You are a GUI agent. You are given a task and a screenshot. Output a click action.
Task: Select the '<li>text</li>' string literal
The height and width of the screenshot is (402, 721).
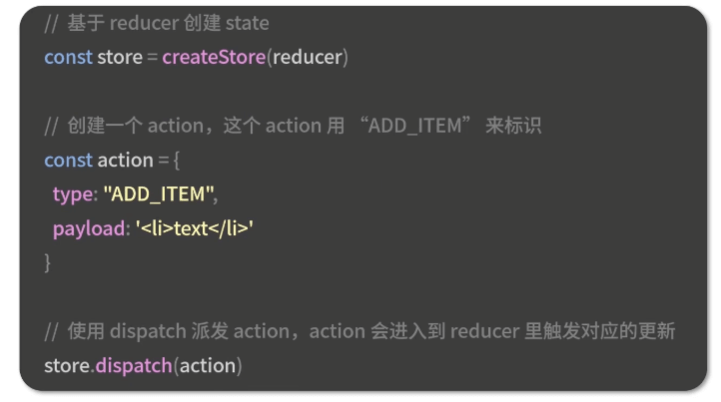pyautogui.click(x=194, y=229)
